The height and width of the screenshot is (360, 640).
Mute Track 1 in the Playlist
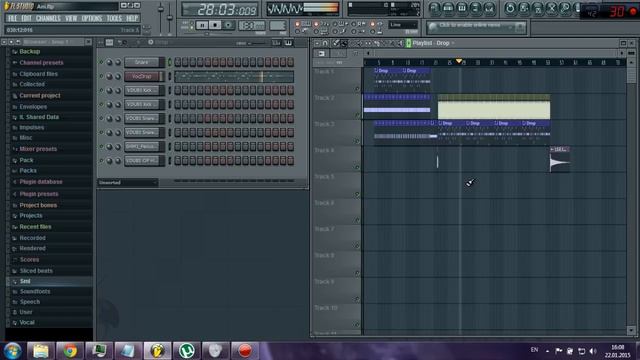358,89
